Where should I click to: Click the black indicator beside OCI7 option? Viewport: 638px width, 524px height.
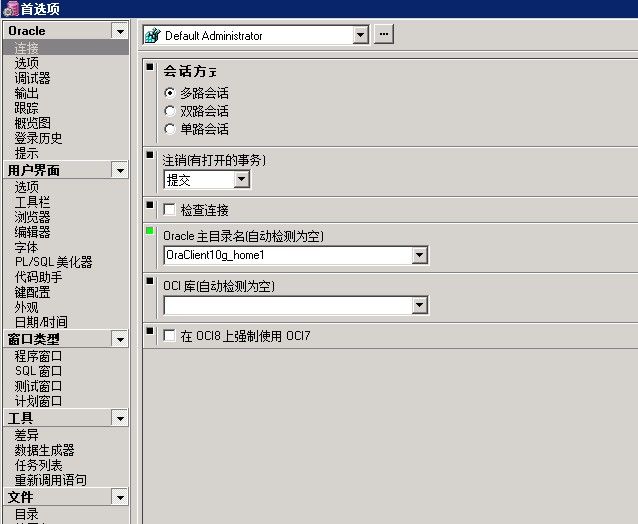click(150, 331)
